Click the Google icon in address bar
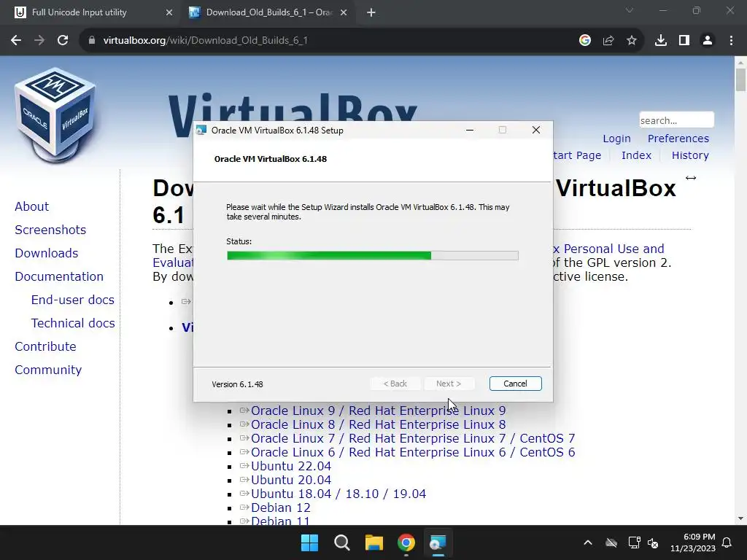 click(585, 41)
